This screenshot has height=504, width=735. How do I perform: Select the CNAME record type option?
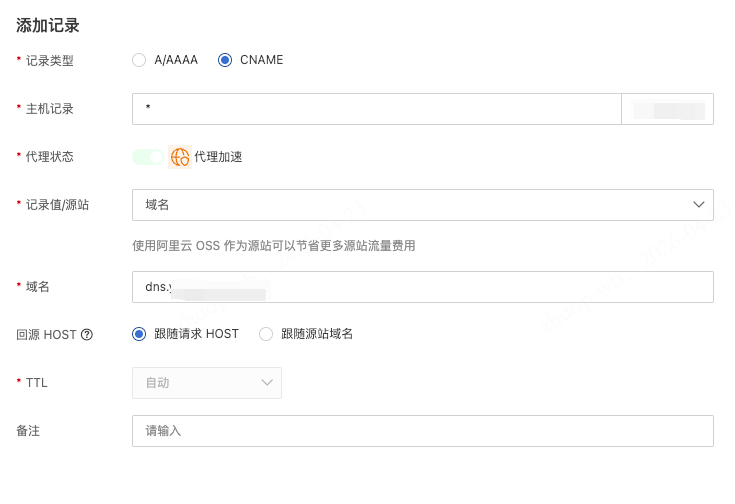pos(225,60)
